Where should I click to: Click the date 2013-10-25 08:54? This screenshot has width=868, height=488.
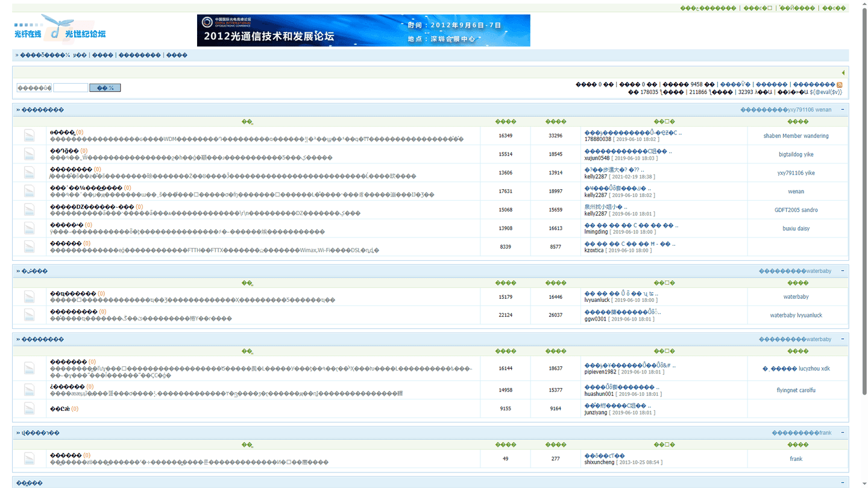[x=638, y=462]
